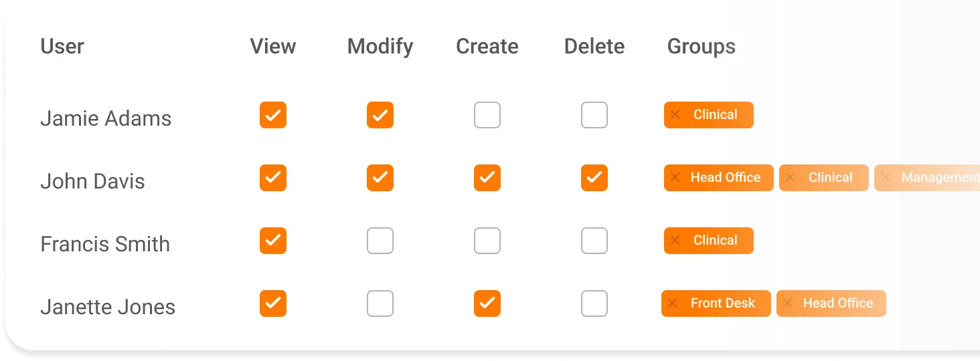The width and height of the screenshot is (980, 361).
Task: Click the Front Desk group tag label
Action: tap(722, 304)
